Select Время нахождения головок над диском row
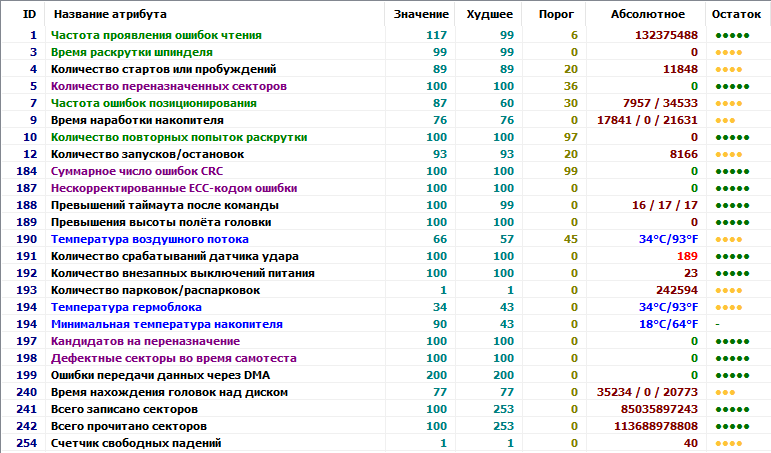 386,392
